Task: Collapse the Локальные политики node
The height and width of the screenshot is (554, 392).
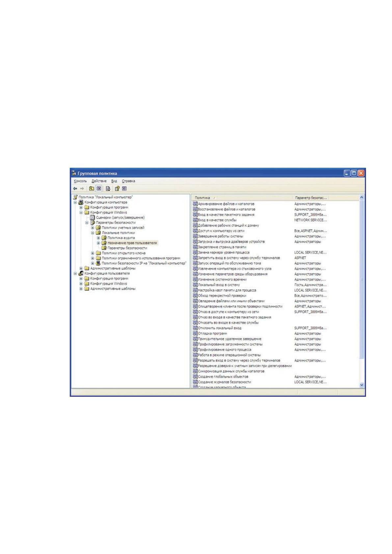Action: click(x=93, y=233)
